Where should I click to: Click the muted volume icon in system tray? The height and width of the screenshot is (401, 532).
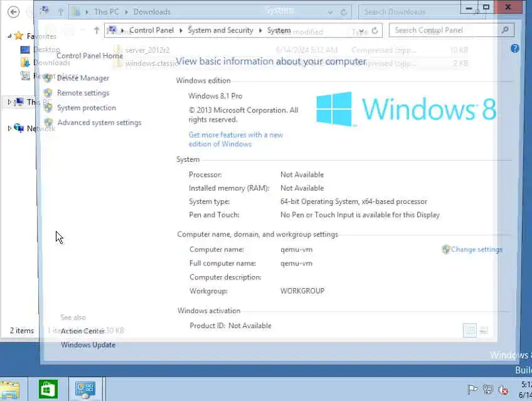(503, 390)
